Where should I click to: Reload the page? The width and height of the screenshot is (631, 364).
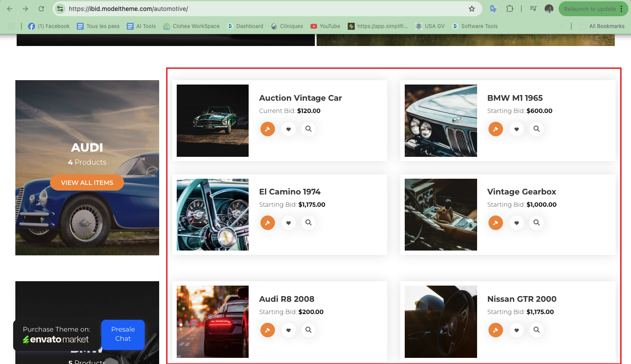41,9
